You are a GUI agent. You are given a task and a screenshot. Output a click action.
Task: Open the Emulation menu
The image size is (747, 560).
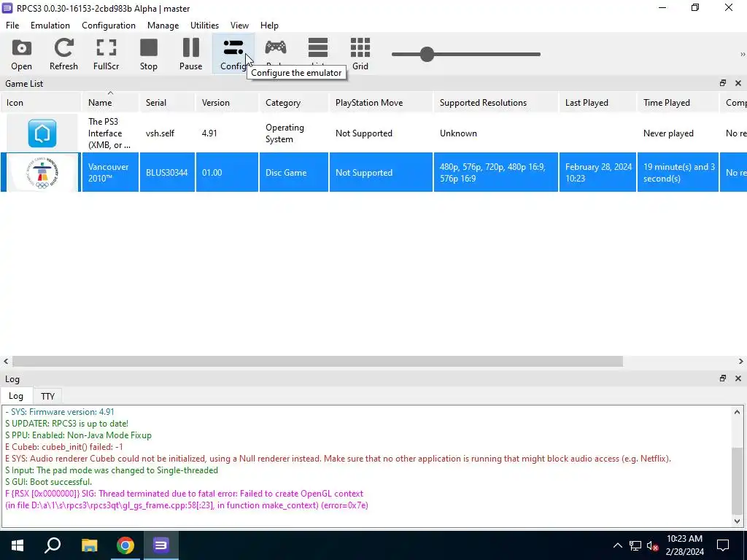50,26
